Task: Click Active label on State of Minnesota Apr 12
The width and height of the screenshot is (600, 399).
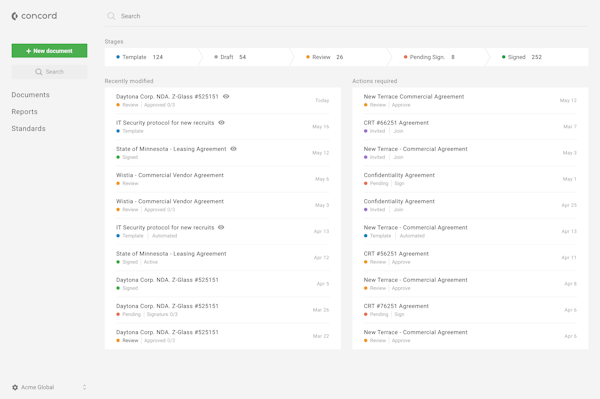Action: coord(151,262)
